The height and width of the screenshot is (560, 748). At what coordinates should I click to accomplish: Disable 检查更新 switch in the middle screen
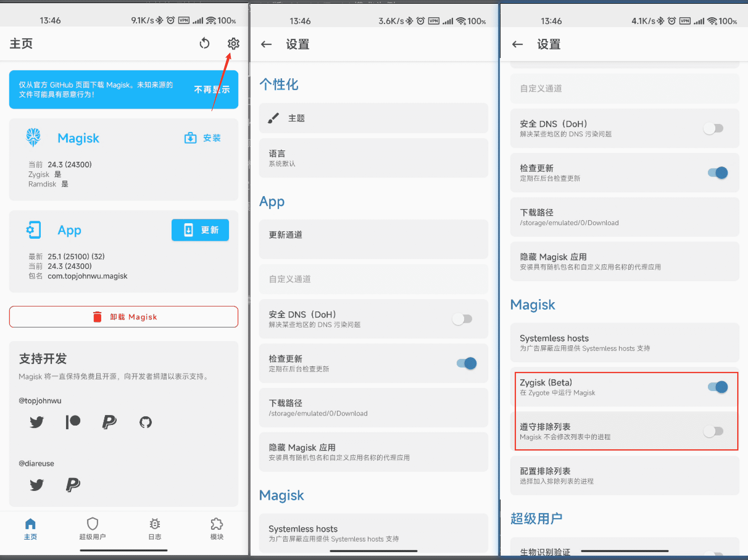(x=467, y=363)
